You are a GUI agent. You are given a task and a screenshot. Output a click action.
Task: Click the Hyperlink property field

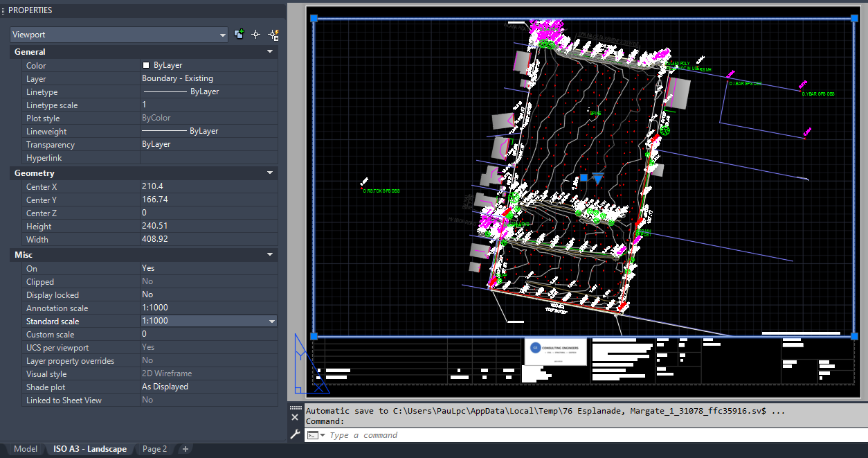[209, 157]
